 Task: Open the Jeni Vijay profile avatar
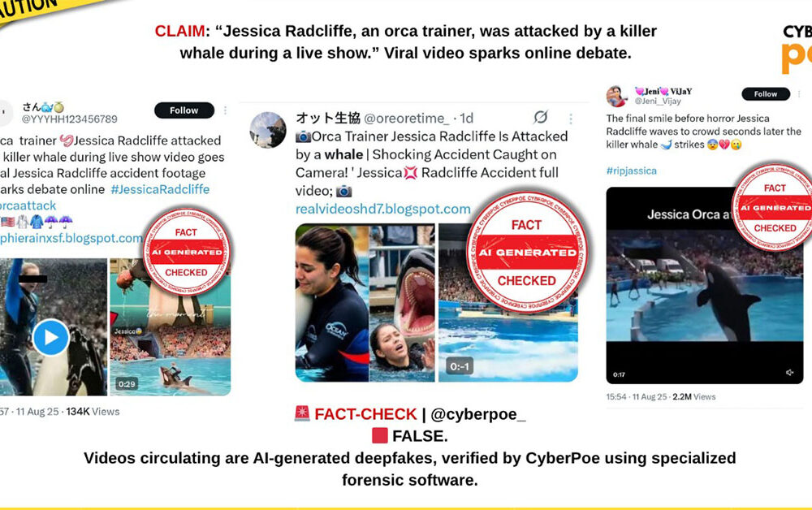[x=616, y=97]
